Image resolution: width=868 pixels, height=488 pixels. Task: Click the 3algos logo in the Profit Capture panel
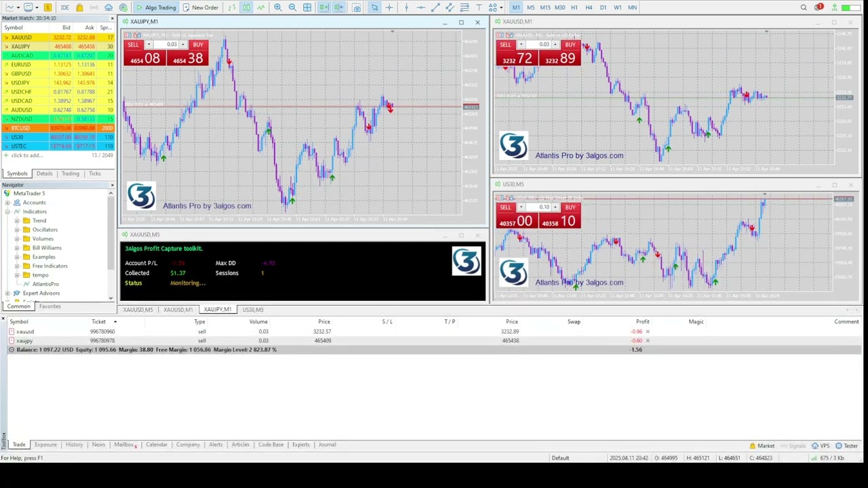coord(466,262)
